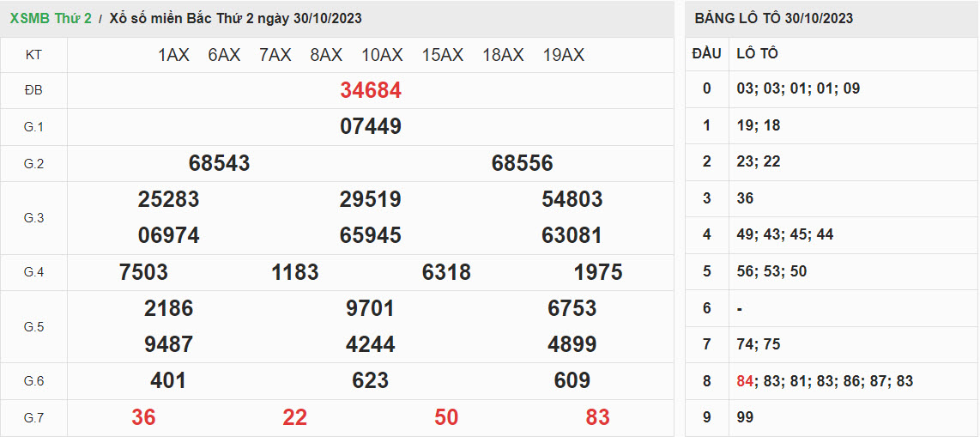Select the special prize number 34684
The image size is (980, 437).
point(371,90)
